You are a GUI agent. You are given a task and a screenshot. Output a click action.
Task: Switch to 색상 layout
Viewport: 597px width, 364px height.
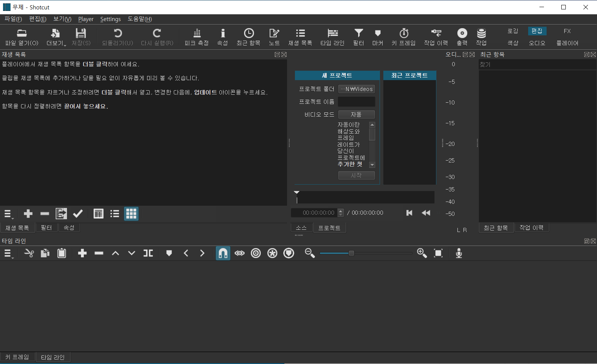pyautogui.click(x=513, y=43)
